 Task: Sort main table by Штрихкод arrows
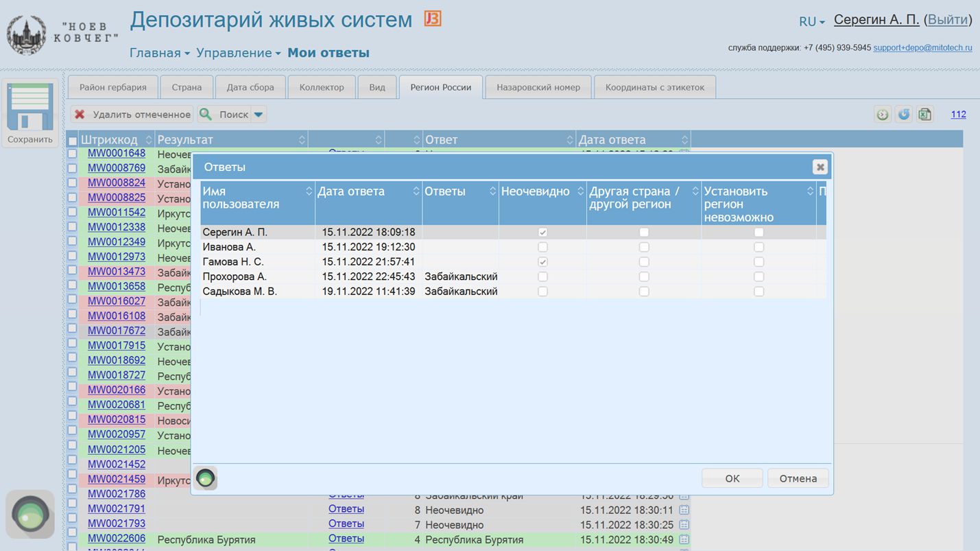(x=149, y=140)
